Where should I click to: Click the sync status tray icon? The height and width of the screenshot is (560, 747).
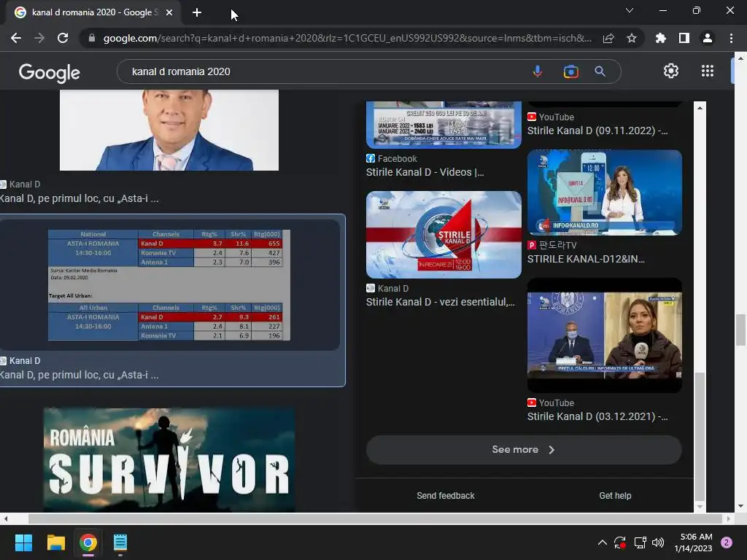pyautogui.click(x=620, y=542)
